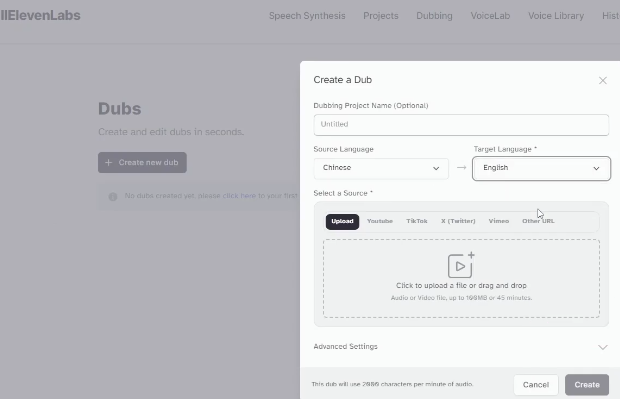Click the info icon beside No dubs created

(x=113, y=197)
